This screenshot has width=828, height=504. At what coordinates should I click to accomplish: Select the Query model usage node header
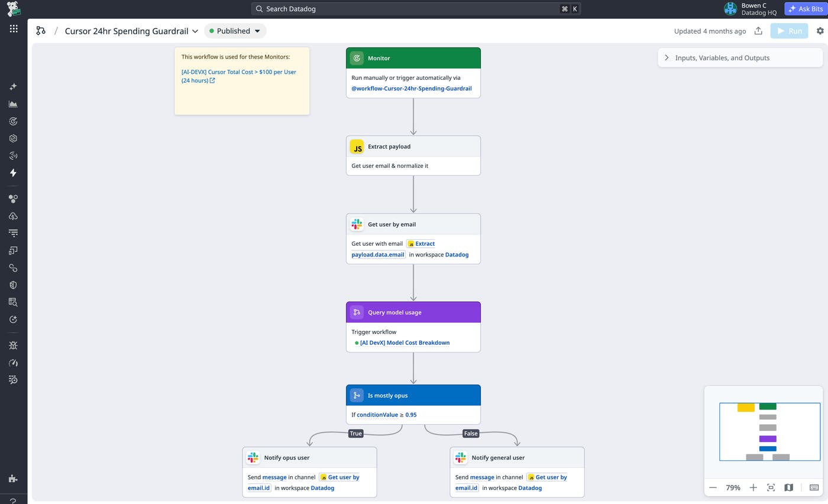tap(413, 312)
